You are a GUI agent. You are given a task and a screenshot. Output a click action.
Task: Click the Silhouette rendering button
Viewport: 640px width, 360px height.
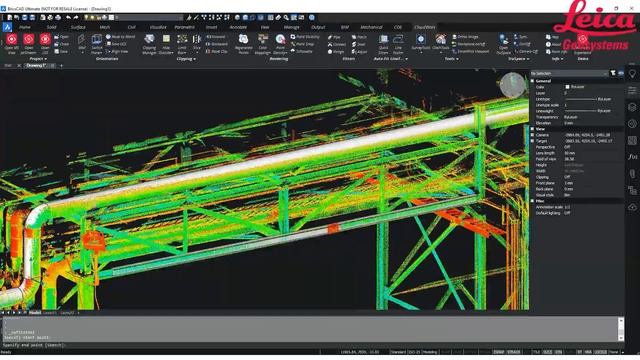point(302,51)
